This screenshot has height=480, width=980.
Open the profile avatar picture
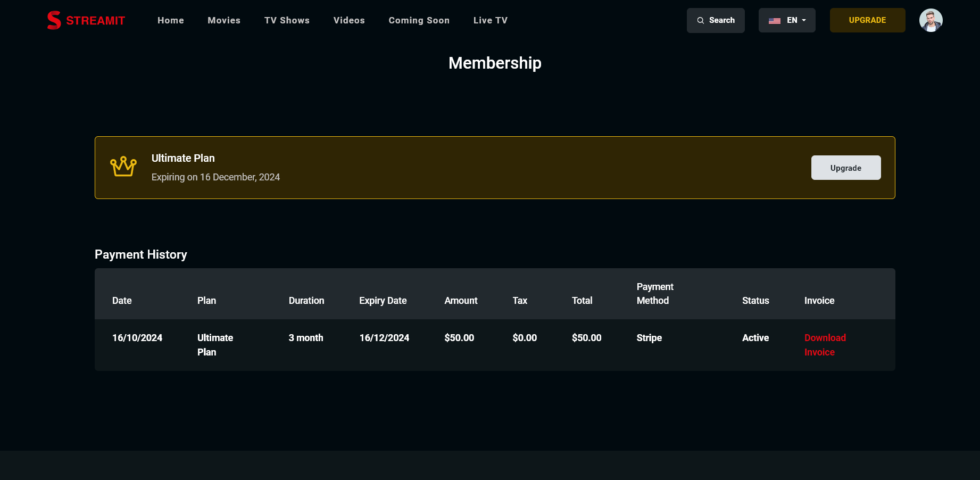(931, 20)
